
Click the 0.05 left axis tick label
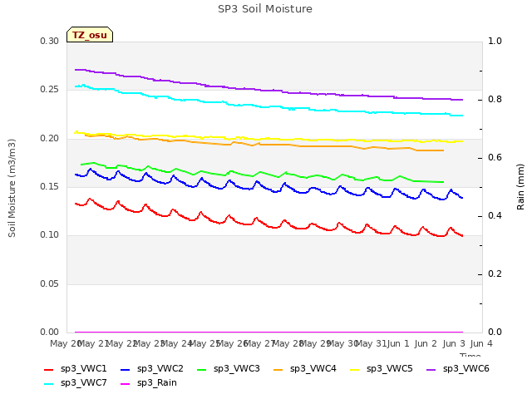point(50,283)
